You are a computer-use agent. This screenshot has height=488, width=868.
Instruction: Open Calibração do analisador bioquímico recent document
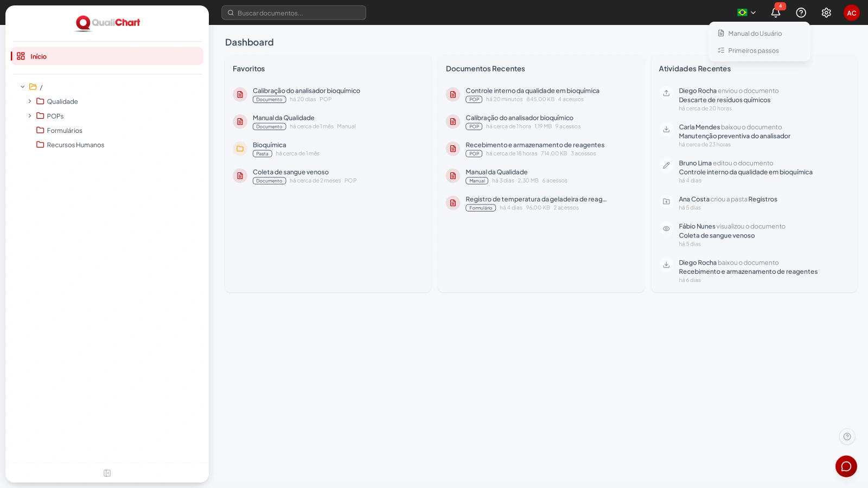519,118
